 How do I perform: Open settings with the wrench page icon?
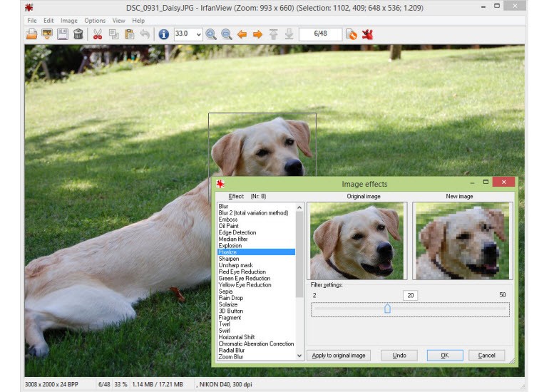pyautogui.click(x=352, y=34)
